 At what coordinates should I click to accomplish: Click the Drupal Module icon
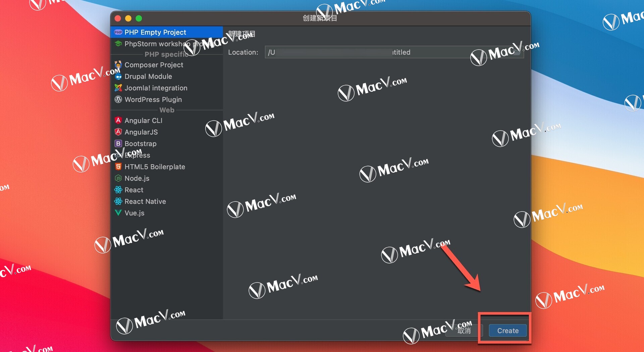click(x=118, y=76)
